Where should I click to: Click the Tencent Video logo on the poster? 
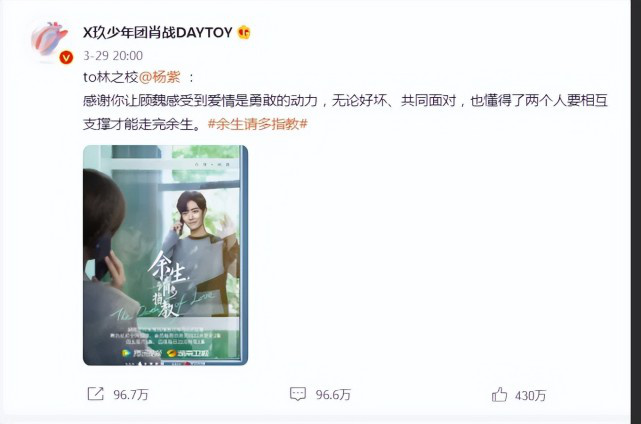tap(141, 353)
